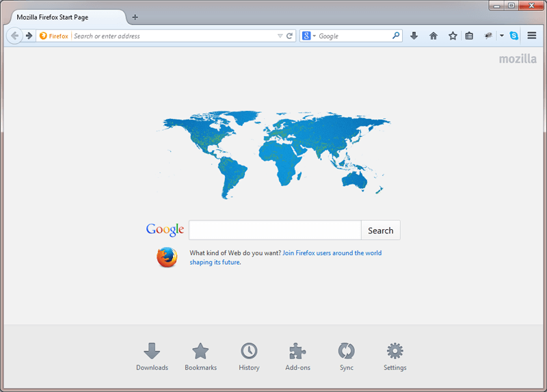
Task: Open the Downloads toolbar arrow icon
Action: tap(414, 36)
